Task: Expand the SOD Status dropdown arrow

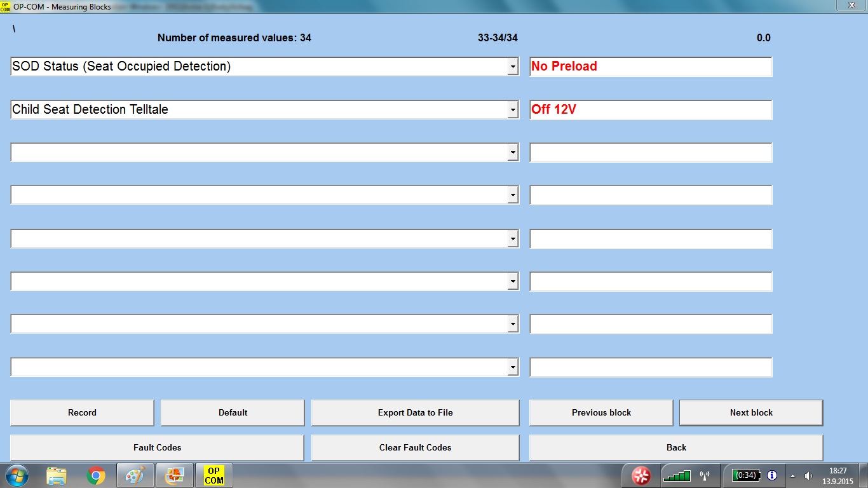Action: tap(513, 66)
